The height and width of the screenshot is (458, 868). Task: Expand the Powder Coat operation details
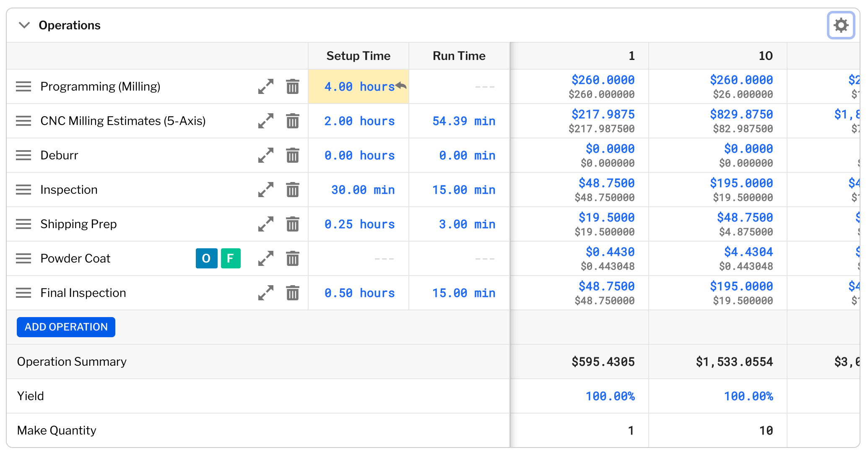[265, 259]
